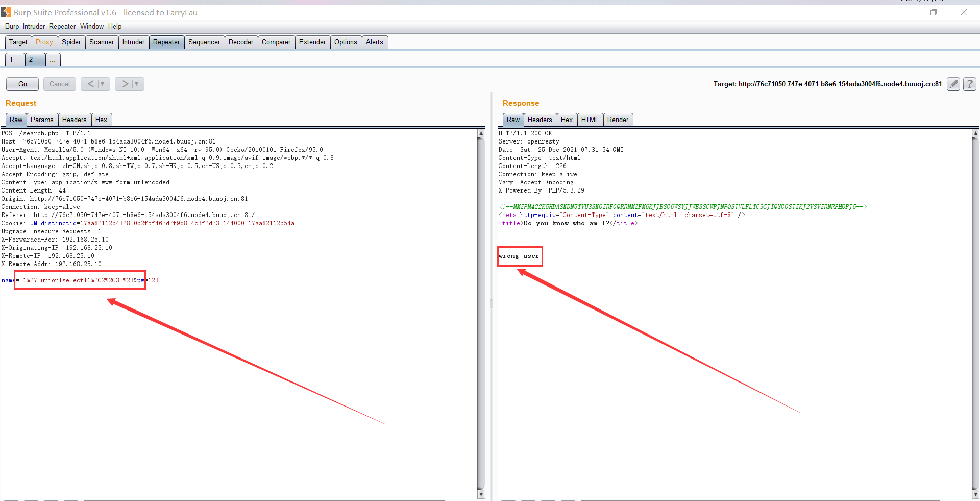This screenshot has width=980, height=501.
Task: Click the 'wrong user' response text
Action: [x=520, y=256]
